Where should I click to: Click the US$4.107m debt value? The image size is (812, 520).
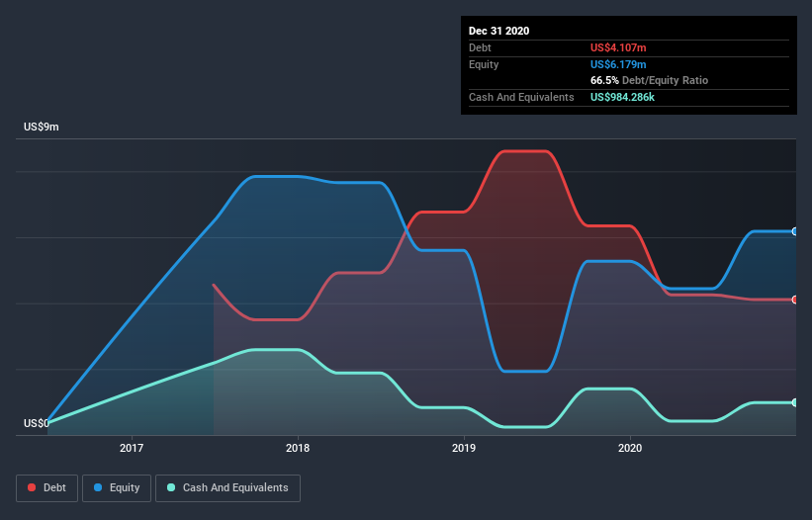pos(618,47)
